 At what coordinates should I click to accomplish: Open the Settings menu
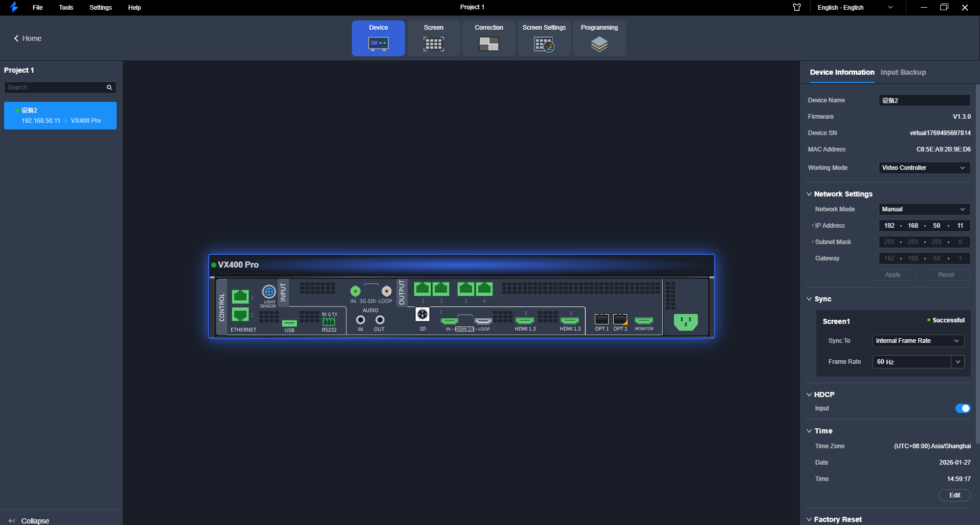(101, 8)
